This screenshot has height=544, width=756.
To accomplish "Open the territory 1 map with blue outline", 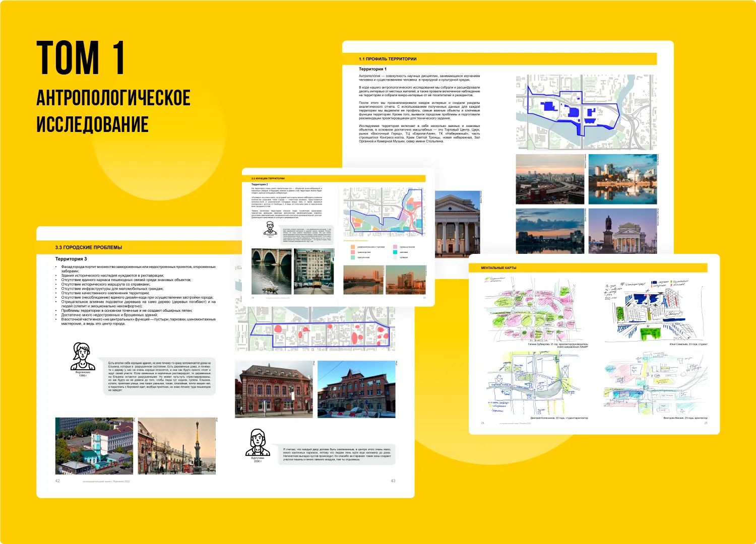I will [x=586, y=112].
